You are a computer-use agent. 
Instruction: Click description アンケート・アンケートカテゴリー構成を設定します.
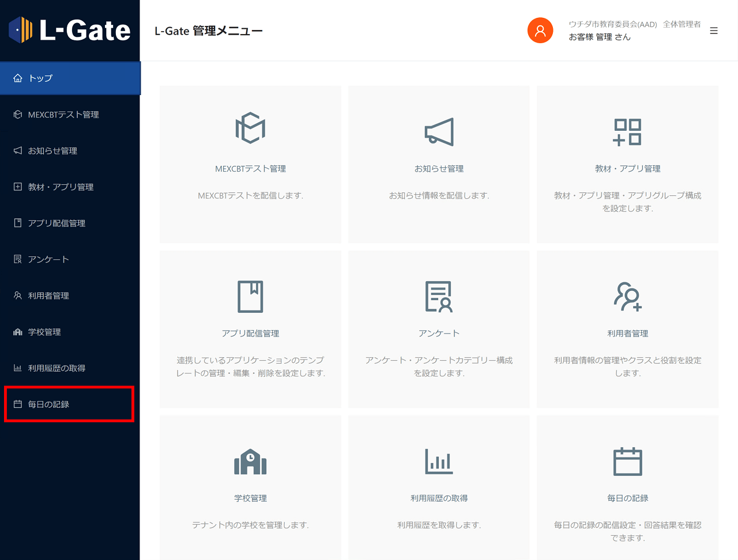point(439,367)
